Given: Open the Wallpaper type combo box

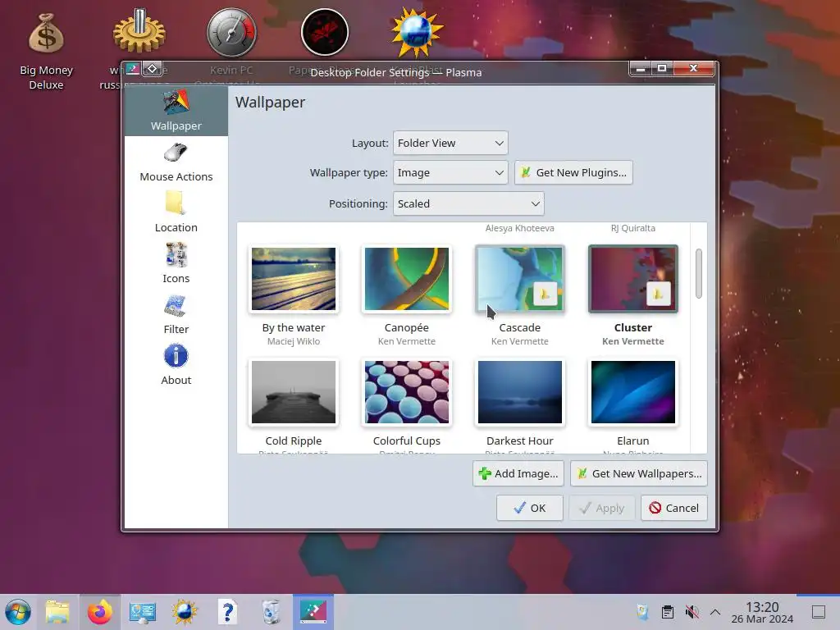Looking at the screenshot, I should coord(450,172).
